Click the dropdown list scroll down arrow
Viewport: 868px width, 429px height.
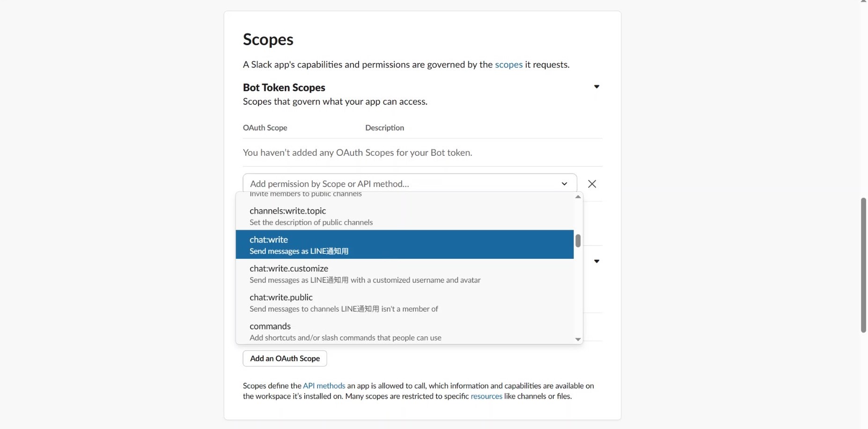pyautogui.click(x=578, y=339)
